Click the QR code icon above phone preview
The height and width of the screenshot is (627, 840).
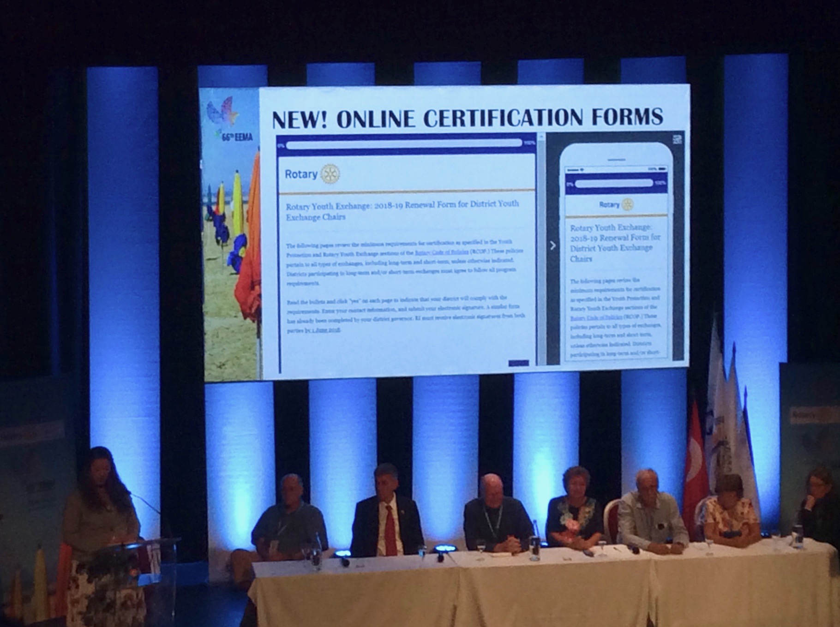(x=678, y=139)
